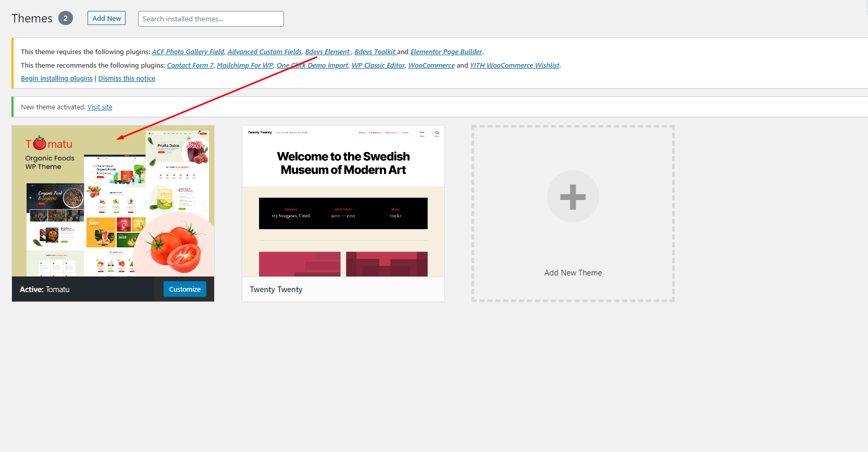This screenshot has height=452, width=868.
Task: Click the Themes page heading
Action: point(32,18)
